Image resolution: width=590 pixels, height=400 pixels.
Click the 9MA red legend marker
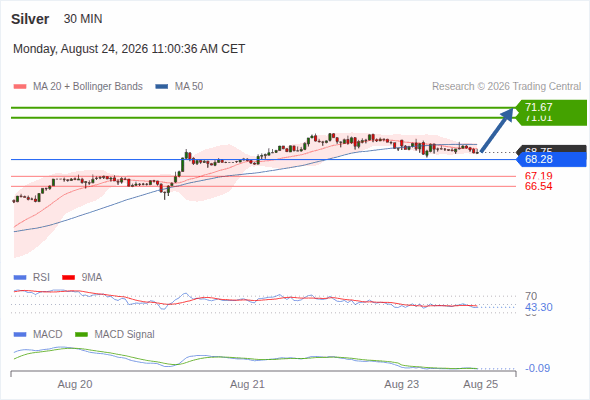point(68,277)
